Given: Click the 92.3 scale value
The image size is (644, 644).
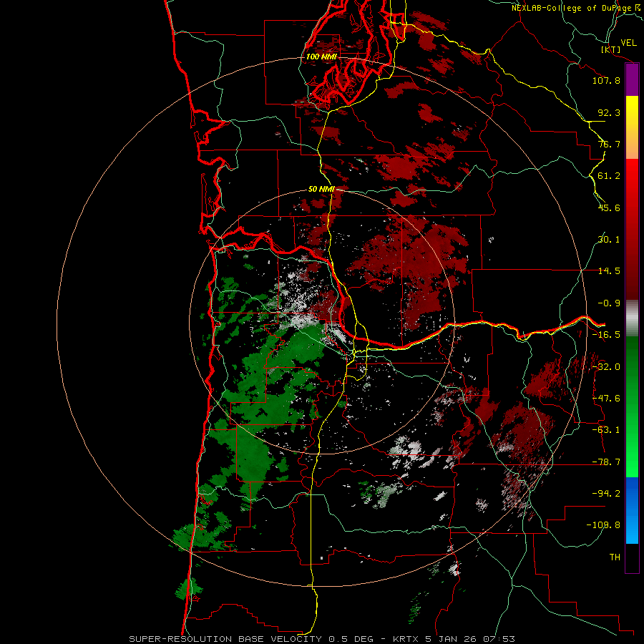Looking at the screenshot, I should (609, 112).
